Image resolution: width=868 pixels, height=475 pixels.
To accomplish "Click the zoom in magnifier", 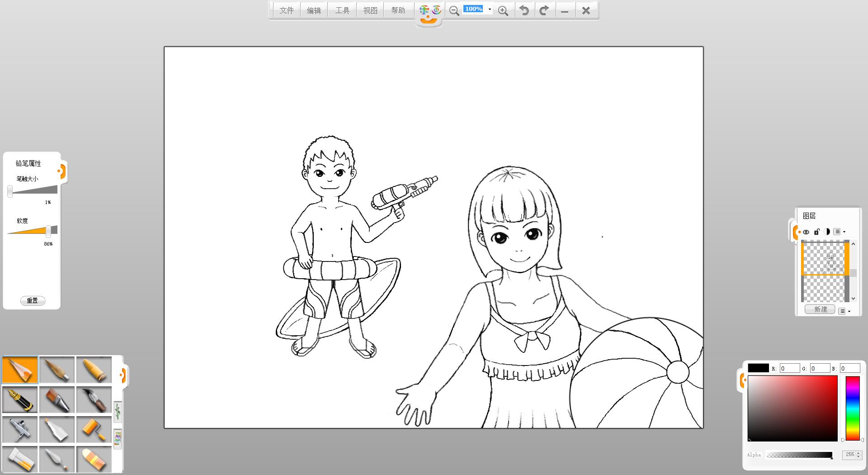I will [503, 11].
